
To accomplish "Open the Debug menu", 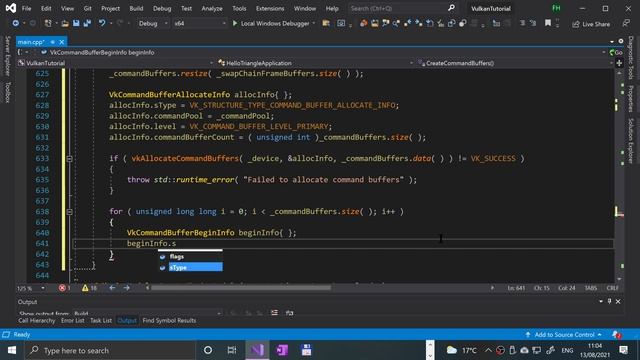I will click(x=162, y=8).
